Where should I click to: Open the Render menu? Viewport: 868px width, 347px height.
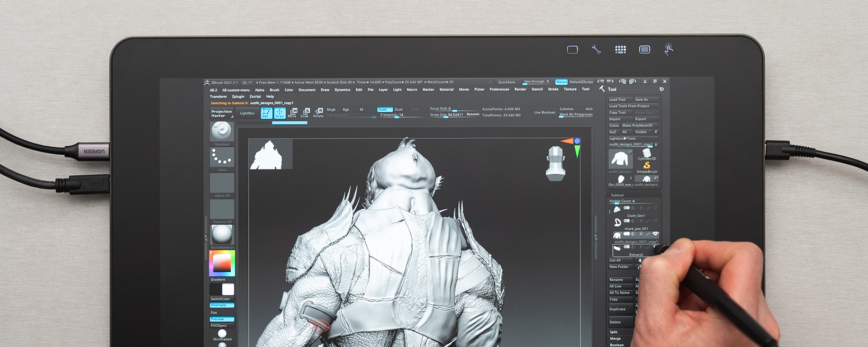pyautogui.click(x=520, y=90)
